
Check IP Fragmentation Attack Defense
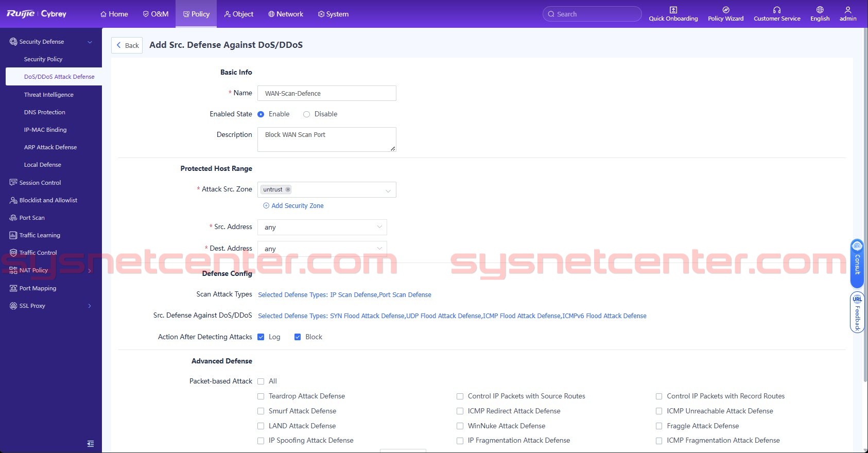pos(460,441)
